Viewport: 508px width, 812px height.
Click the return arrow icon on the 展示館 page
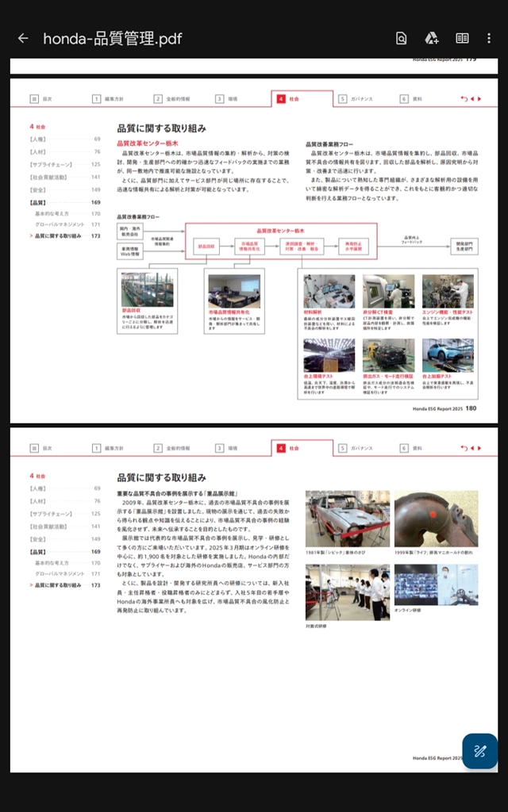coord(464,448)
